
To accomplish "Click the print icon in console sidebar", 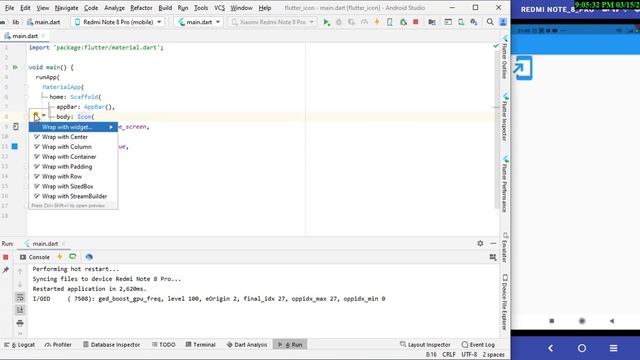I will (20, 323).
